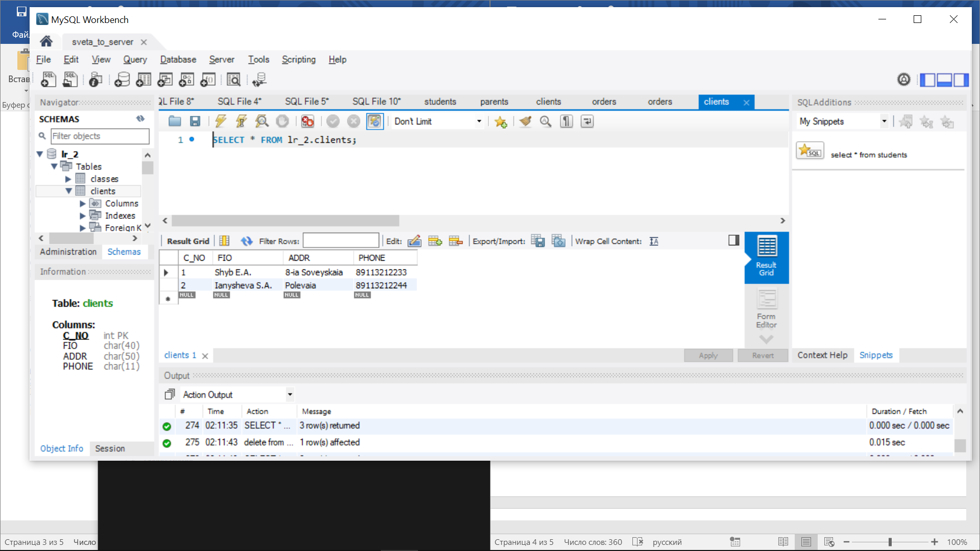980x551 pixels.
Task: Commit transaction check icon
Action: pyautogui.click(x=333, y=121)
